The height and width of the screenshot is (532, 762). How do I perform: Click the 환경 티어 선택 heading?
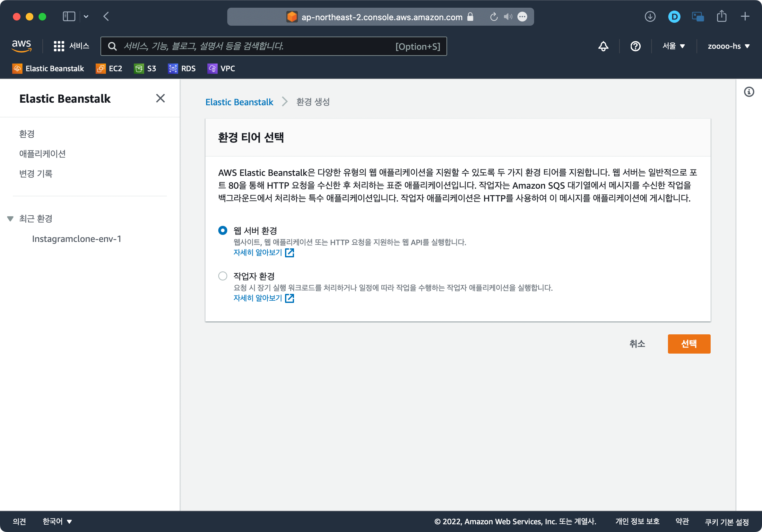pos(251,137)
